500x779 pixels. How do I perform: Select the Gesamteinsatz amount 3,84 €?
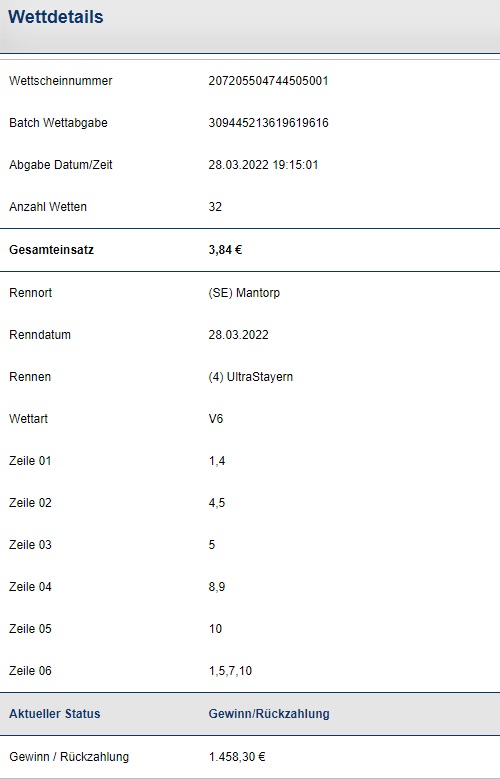coord(225,249)
